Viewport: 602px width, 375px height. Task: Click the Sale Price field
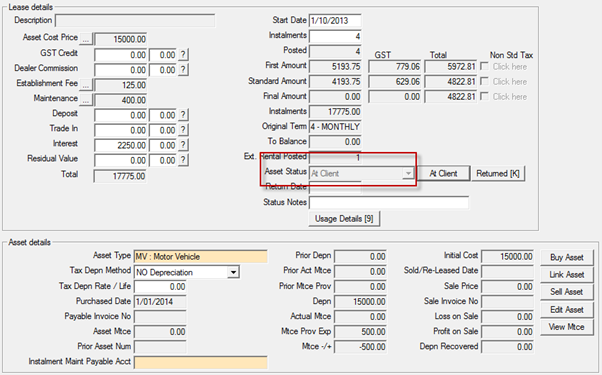pyautogui.click(x=508, y=287)
